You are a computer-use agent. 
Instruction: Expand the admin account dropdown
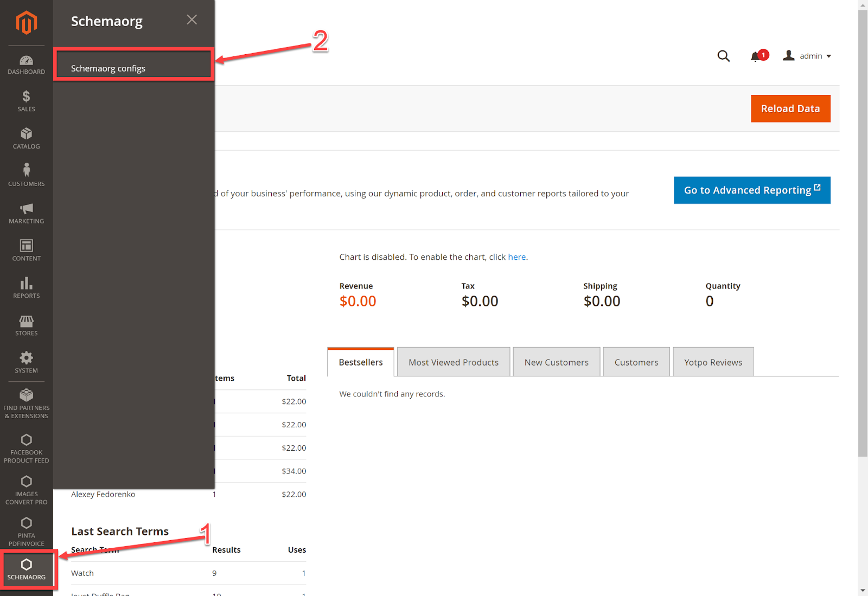807,56
